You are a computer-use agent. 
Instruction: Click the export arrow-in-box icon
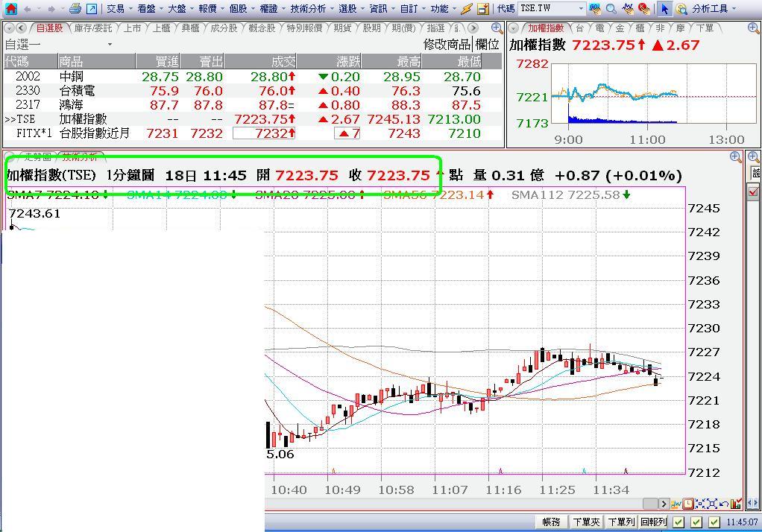point(92,9)
